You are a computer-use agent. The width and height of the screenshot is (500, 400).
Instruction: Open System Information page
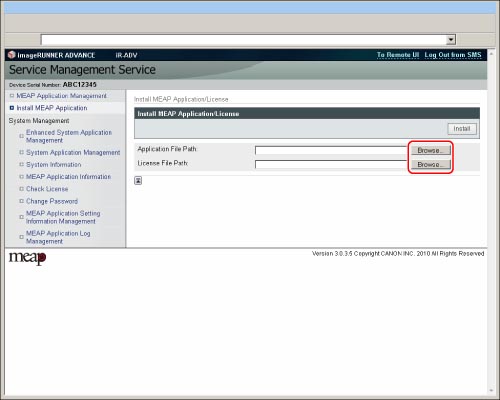pyautogui.click(x=53, y=165)
